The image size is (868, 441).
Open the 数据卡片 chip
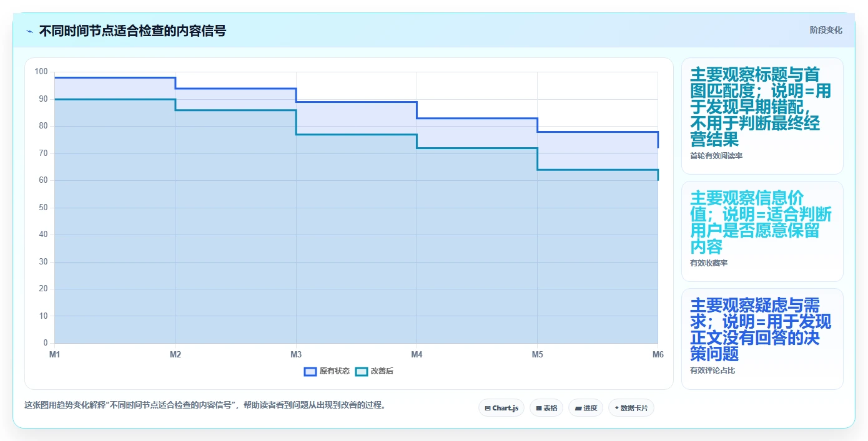tap(631, 408)
